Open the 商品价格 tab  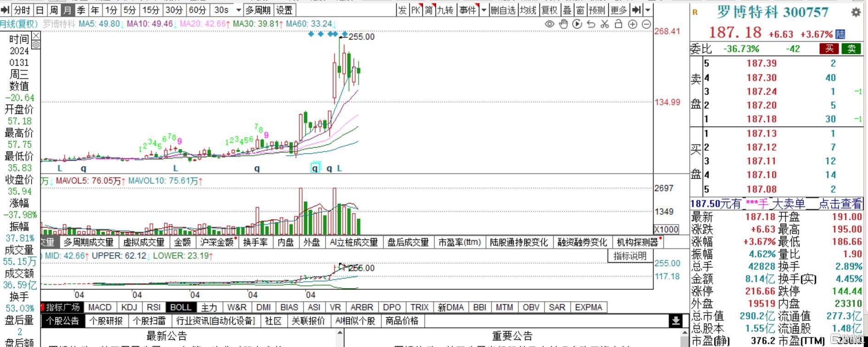point(402,321)
